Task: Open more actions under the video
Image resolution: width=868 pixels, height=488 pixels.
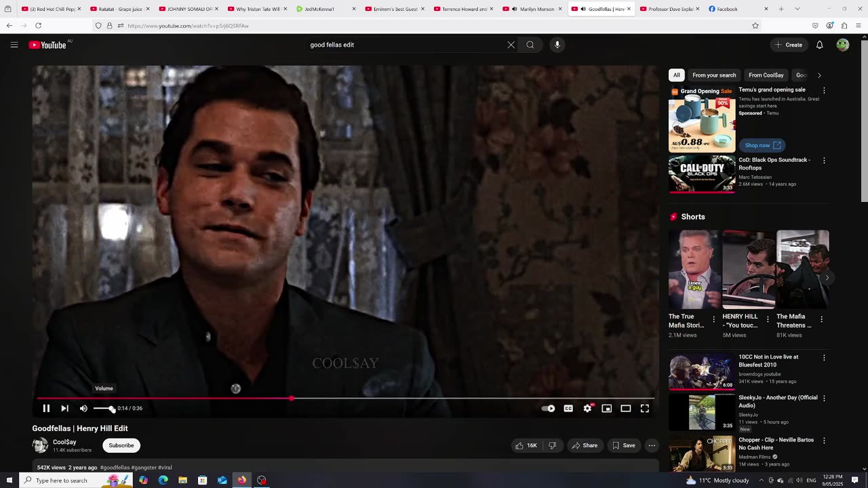Action: point(652,445)
